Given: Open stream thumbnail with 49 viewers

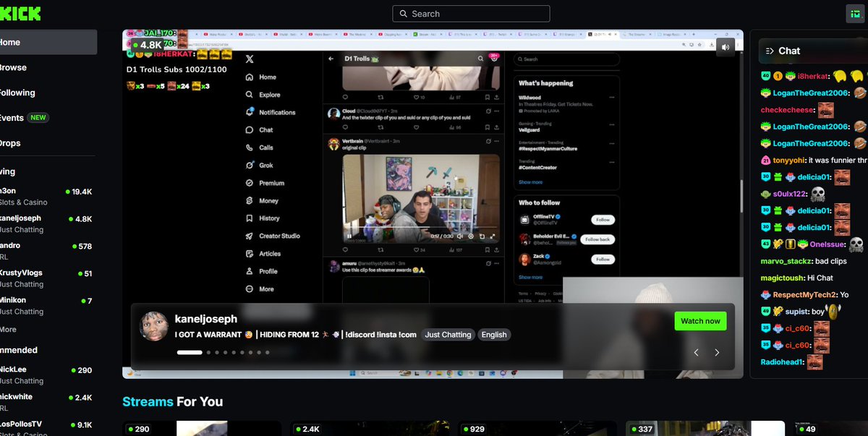Looking at the screenshot, I should [x=830, y=429].
